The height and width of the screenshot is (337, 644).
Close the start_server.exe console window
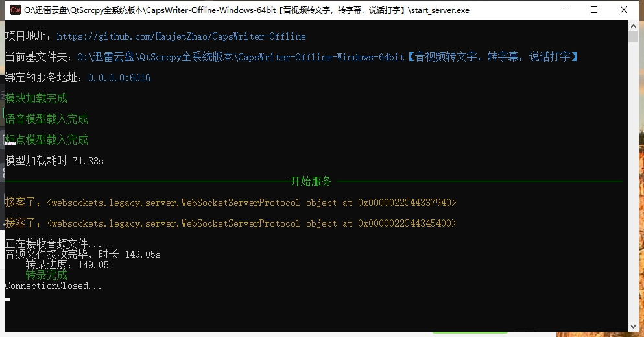(x=623, y=10)
